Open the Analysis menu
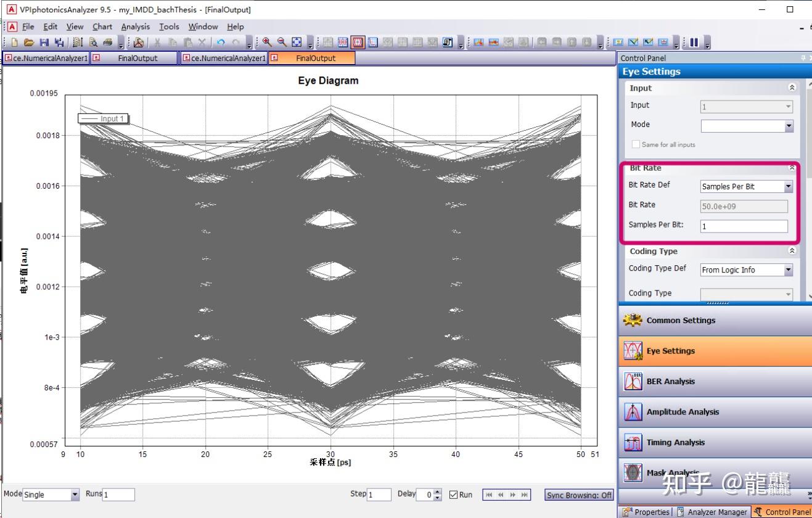Viewport: 812px width, 518px height. point(135,27)
